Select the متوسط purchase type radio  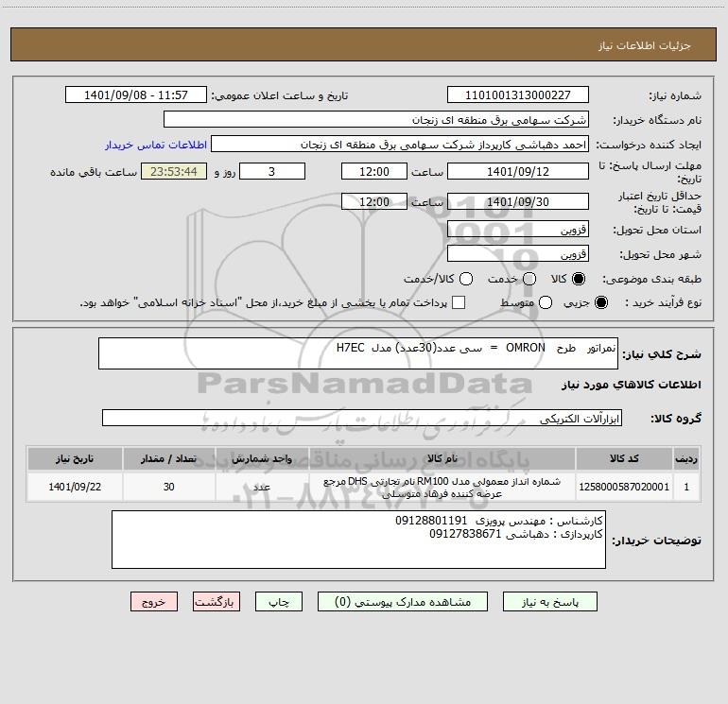coord(546,302)
